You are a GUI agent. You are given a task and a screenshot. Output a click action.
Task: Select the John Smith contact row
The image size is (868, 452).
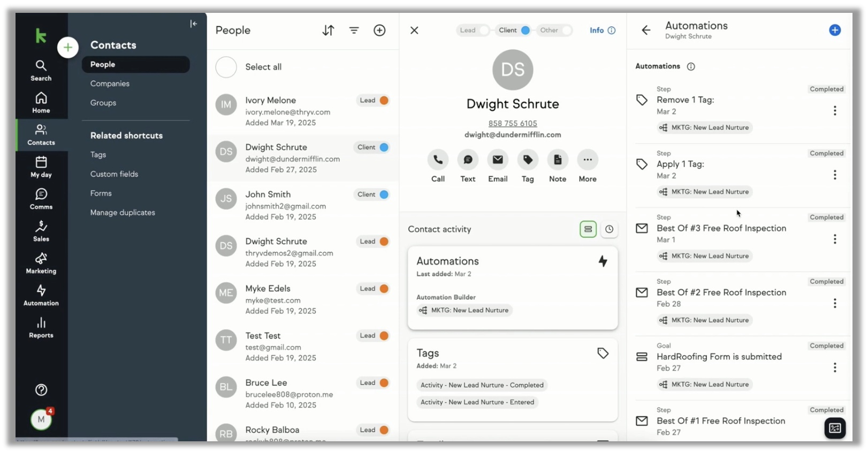[x=303, y=206]
